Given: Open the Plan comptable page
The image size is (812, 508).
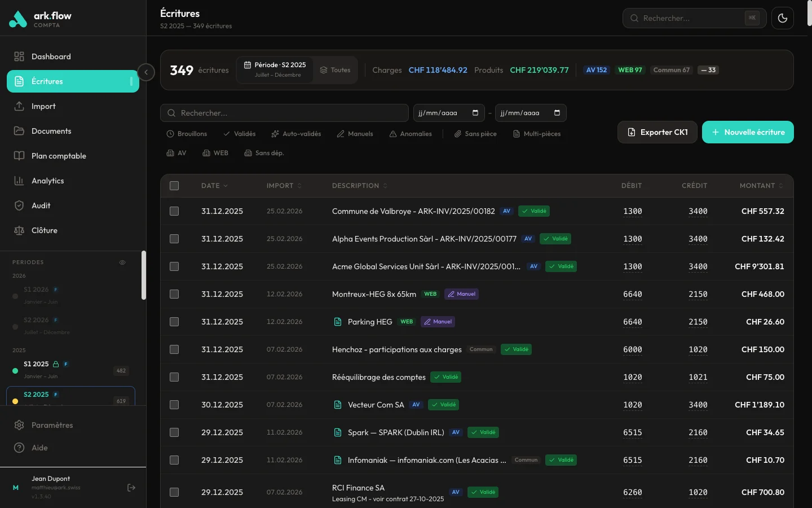Looking at the screenshot, I should pyautogui.click(x=59, y=156).
